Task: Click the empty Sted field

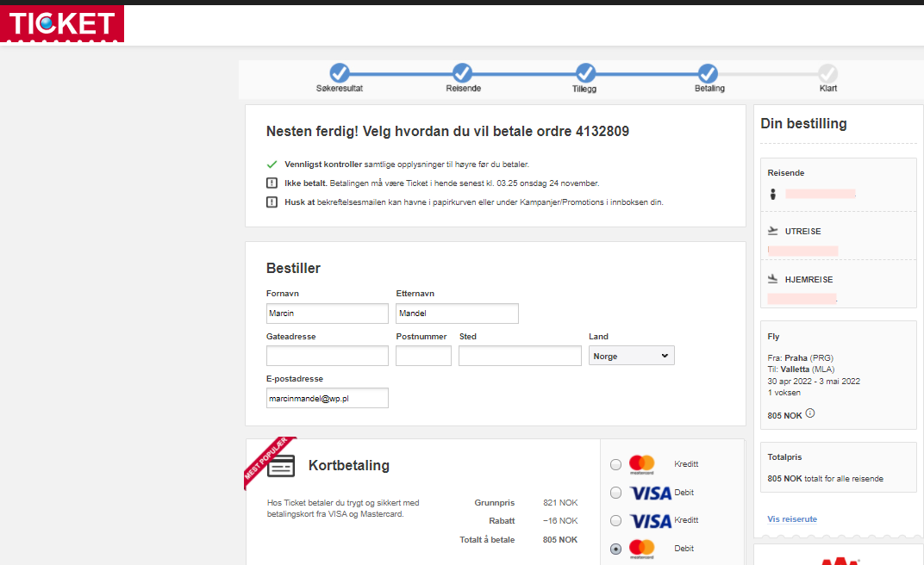Action: click(521, 356)
